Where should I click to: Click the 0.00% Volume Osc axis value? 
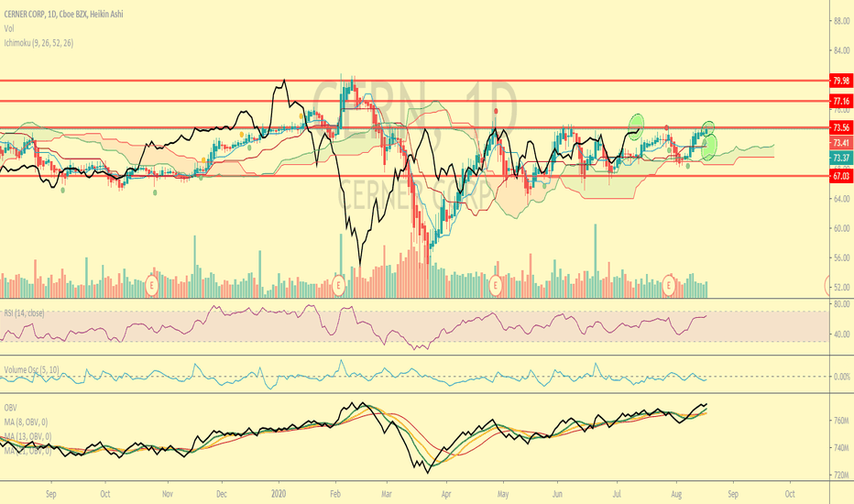(842, 377)
